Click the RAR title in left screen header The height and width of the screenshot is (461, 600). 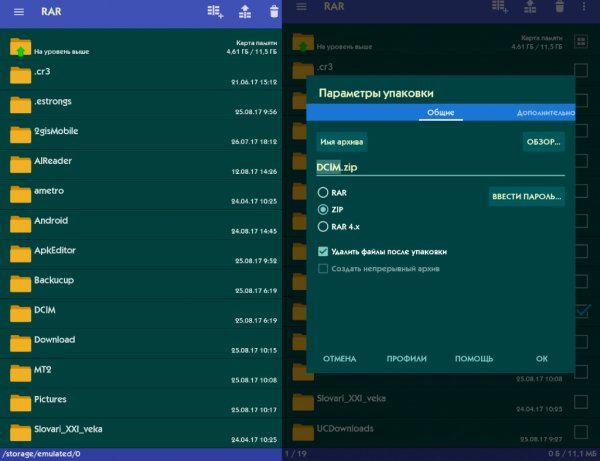tap(51, 11)
